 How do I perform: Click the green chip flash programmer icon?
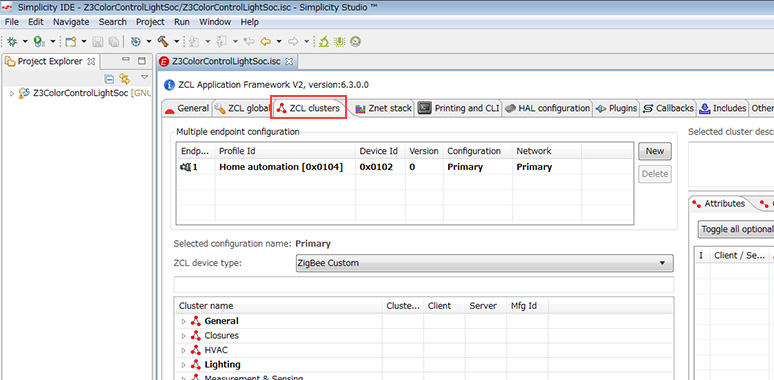pos(339,41)
